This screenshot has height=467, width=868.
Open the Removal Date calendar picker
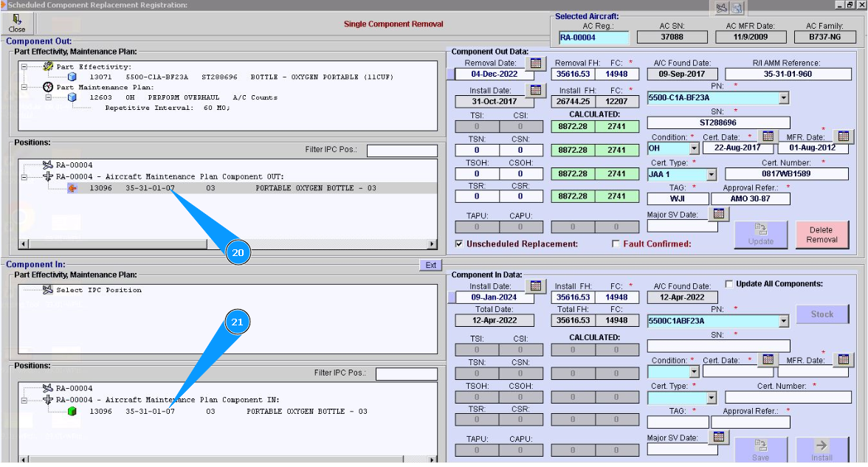535,63
